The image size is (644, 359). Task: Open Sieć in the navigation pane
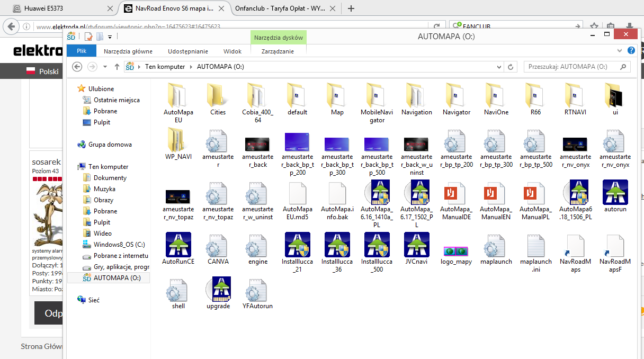[94, 300]
